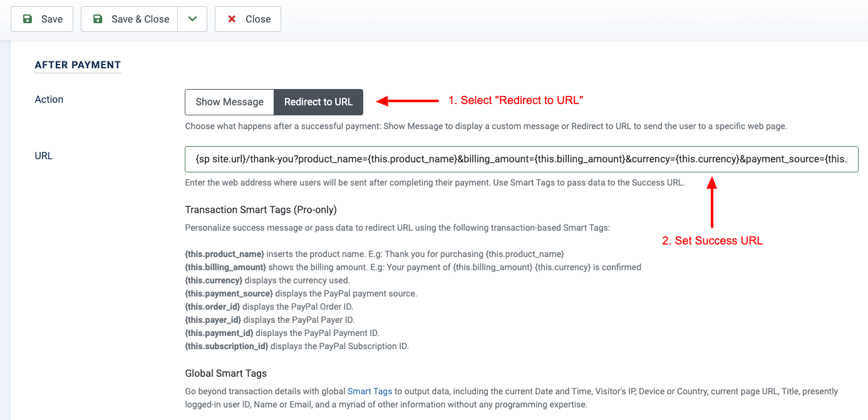Click the {this.currency} smart tag text

coord(214,280)
